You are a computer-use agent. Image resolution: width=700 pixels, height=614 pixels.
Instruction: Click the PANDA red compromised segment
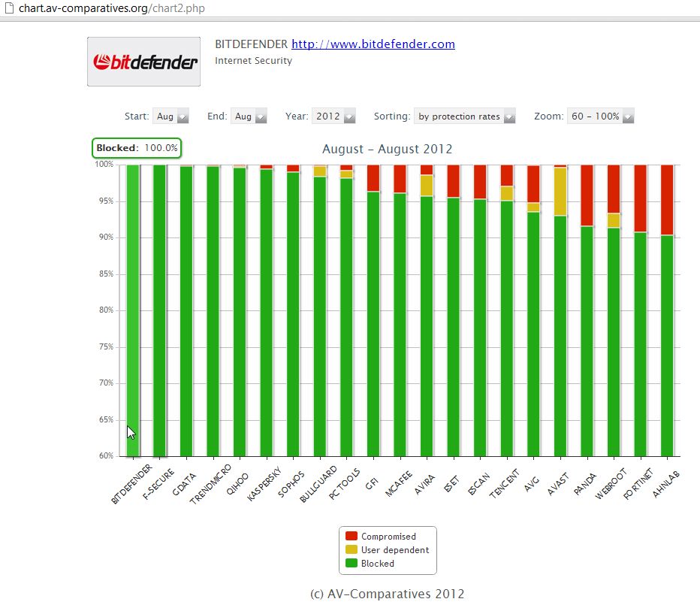(x=587, y=195)
